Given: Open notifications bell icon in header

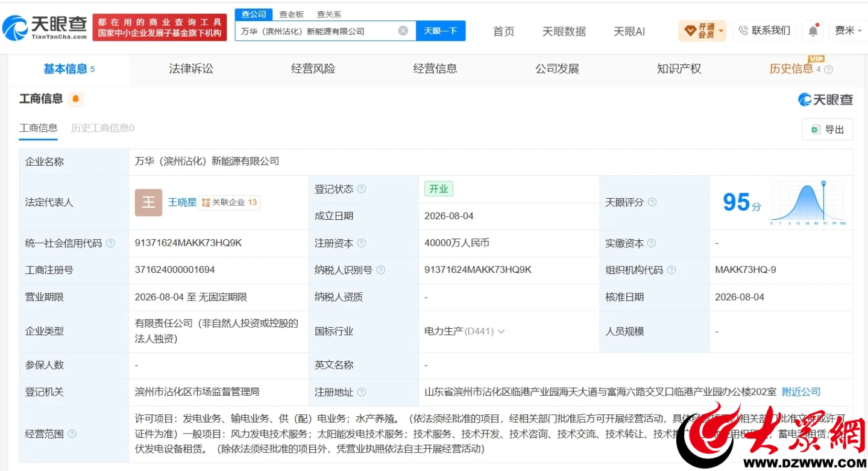Looking at the screenshot, I should click(x=813, y=31).
